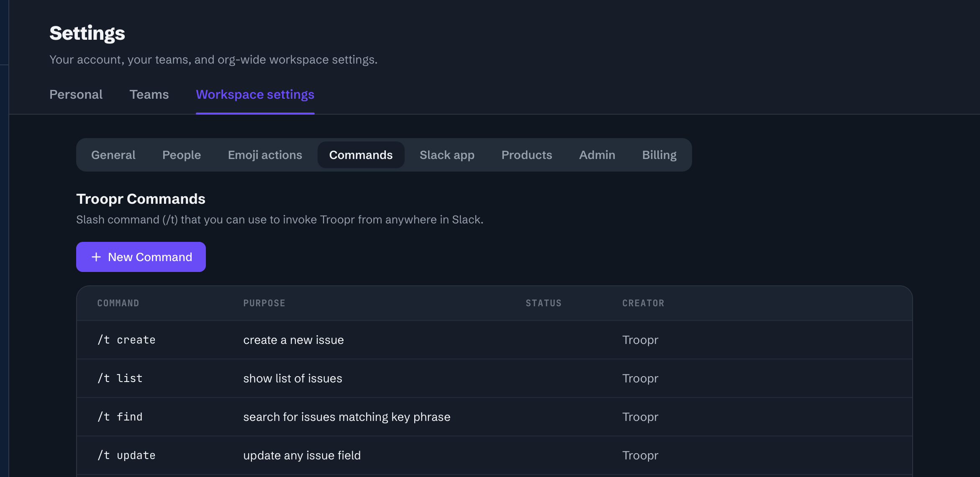The width and height of the screenshot is (980, 477).
Task: Click the /t update command cell
Action: click(126, 455)
